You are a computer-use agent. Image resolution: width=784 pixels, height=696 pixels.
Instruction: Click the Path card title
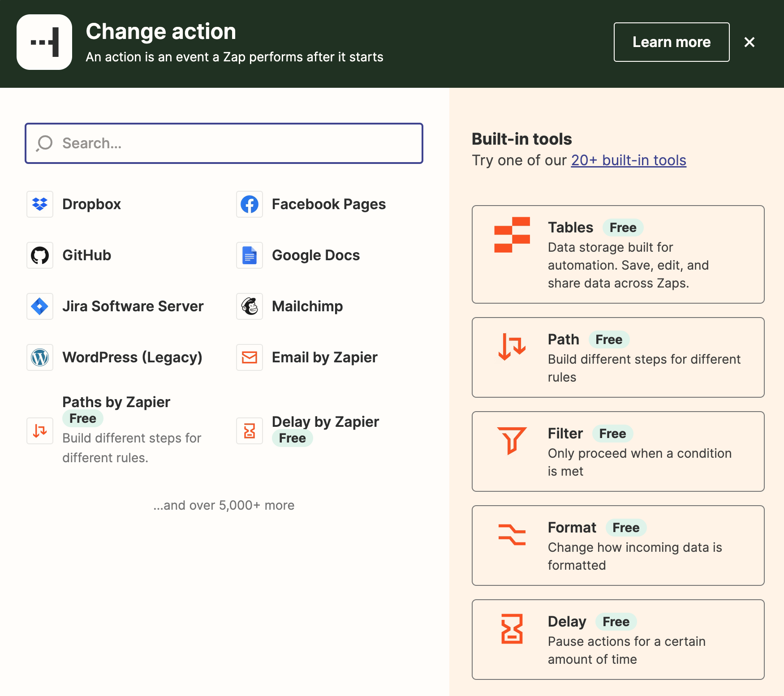coord(564,339)
